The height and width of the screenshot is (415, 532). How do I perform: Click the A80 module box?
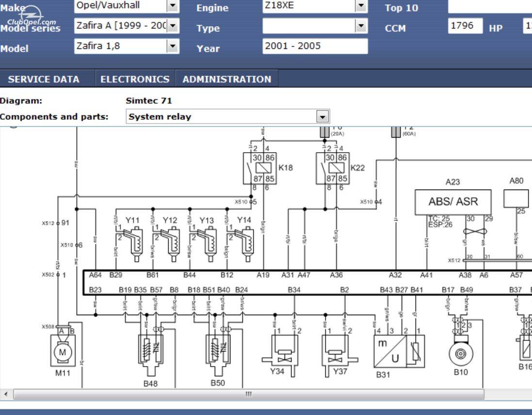(516, 198)
